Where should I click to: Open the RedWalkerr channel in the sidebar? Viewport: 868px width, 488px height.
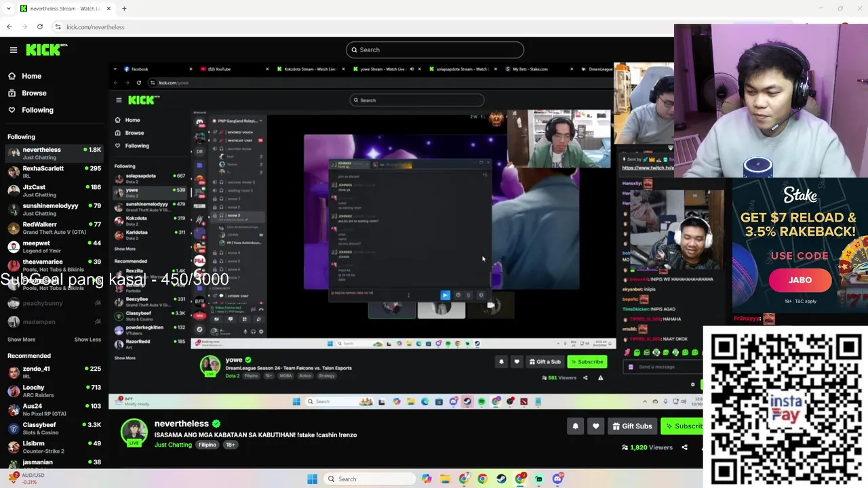point(54,228)
